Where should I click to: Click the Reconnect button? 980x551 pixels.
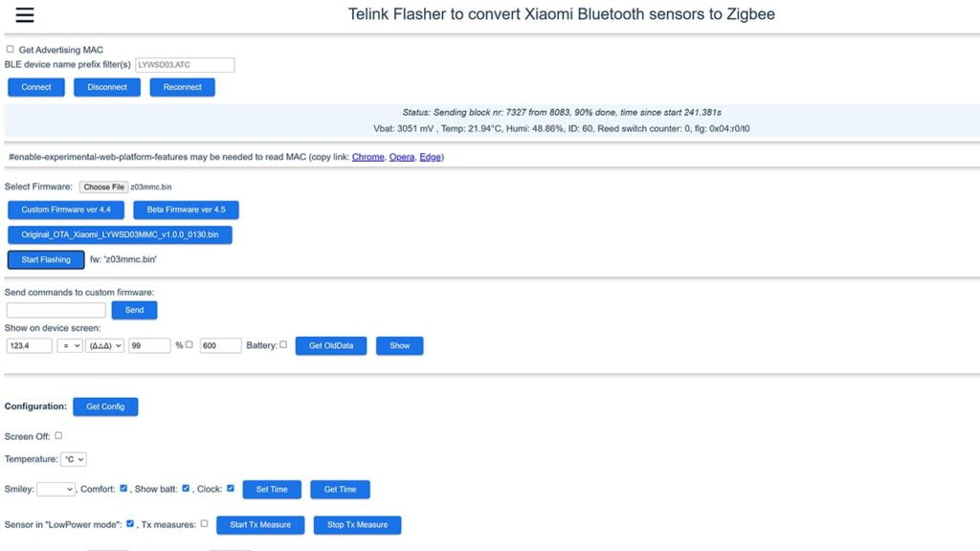[x=182, y=87]
